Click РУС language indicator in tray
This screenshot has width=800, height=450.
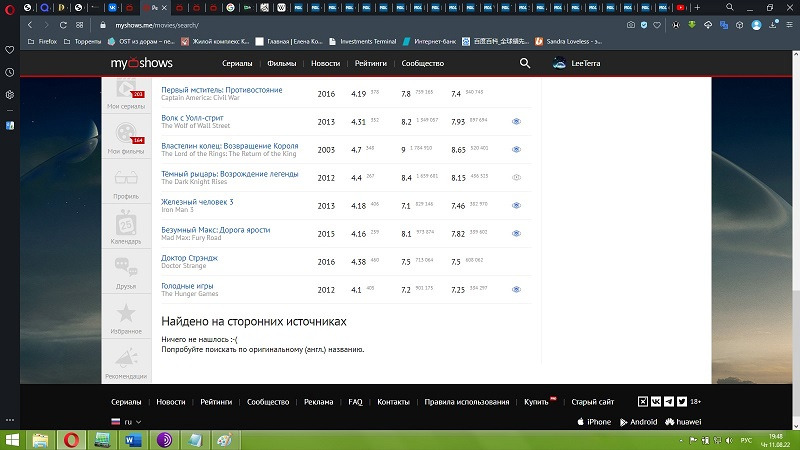tap(746, 440)
